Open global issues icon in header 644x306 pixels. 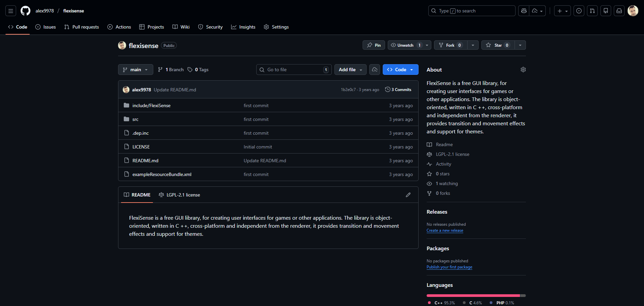click(579, 11)
